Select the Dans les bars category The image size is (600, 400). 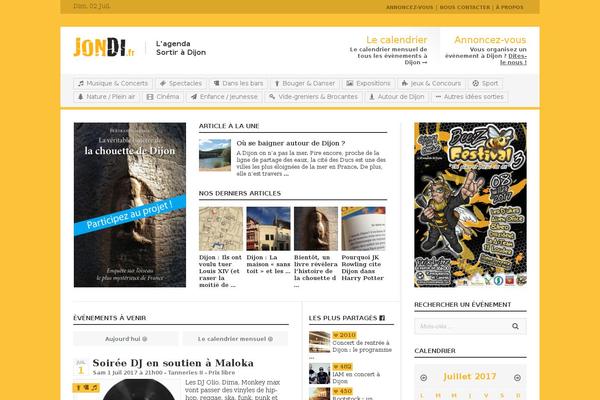click(x=238, y=83)
